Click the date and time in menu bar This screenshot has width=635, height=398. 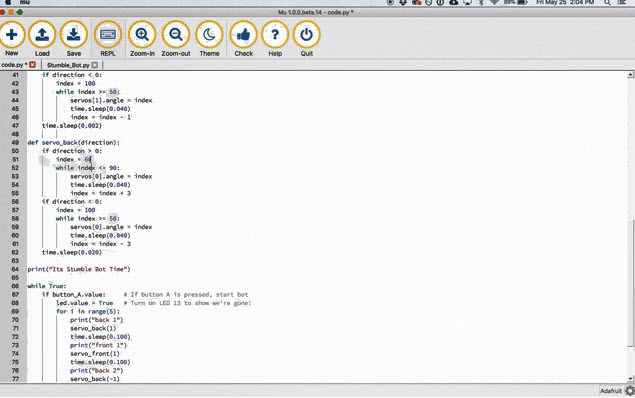[565, 2]
